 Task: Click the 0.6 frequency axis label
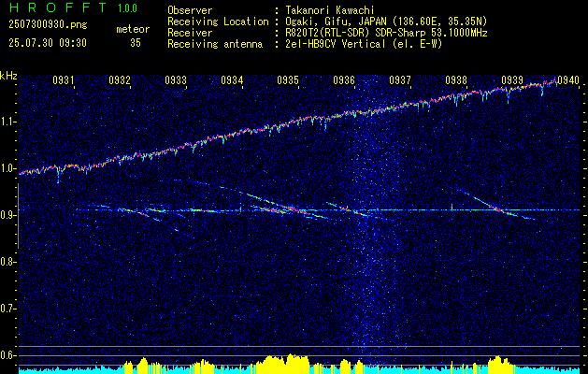7,355
